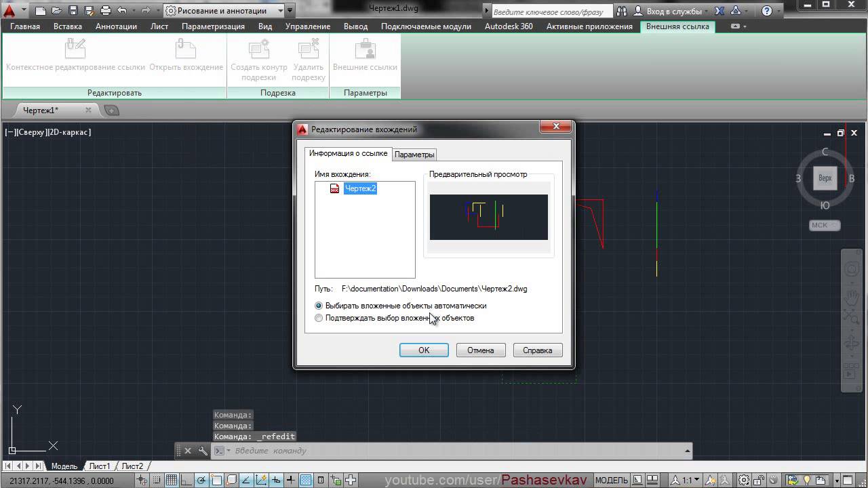Click the Справка button
This screenshot has width=868, height=488.
[538, 350]
